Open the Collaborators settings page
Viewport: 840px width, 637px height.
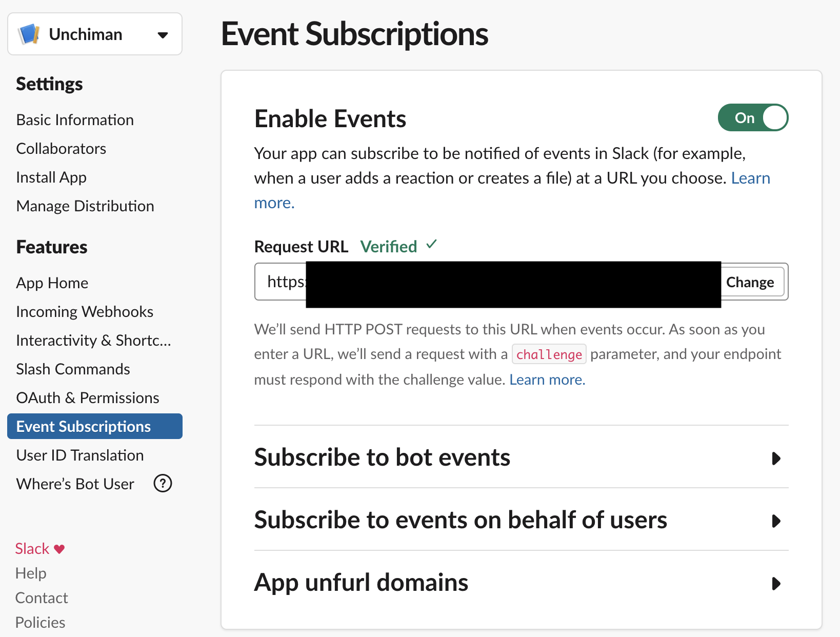61,149
